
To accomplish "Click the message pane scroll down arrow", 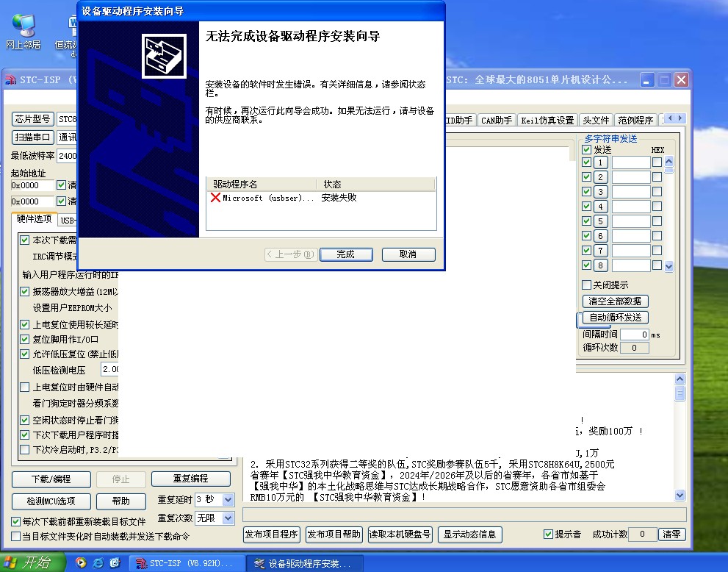I will tap(680, 495).
